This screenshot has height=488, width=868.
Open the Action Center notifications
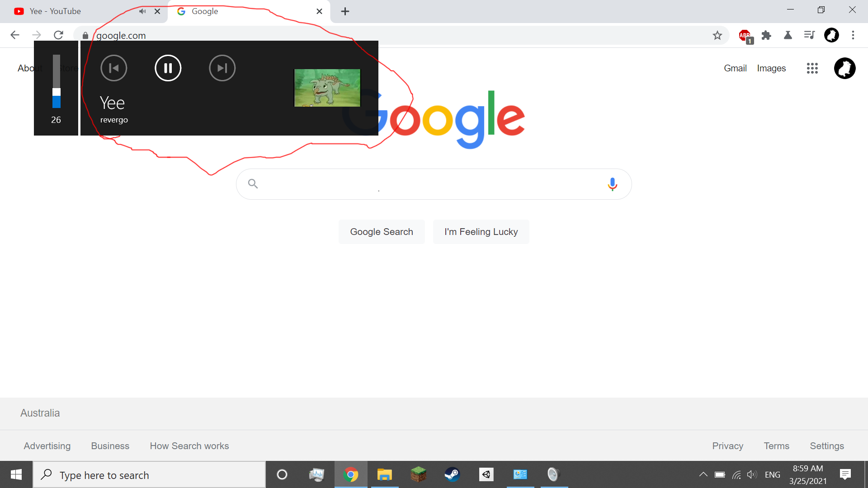[x=845, y=474]
